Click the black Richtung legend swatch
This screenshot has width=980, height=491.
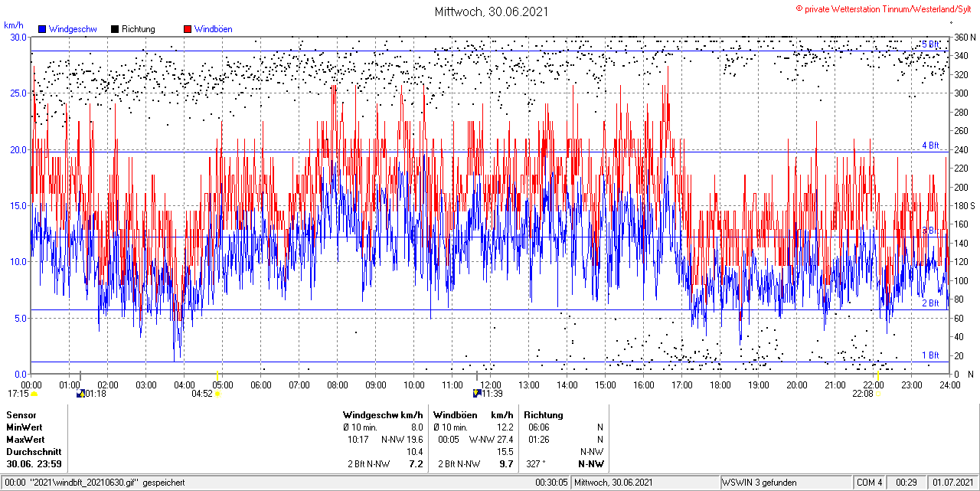(x=115, y=29)
